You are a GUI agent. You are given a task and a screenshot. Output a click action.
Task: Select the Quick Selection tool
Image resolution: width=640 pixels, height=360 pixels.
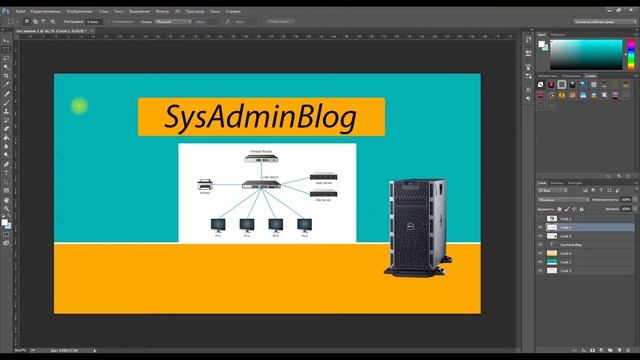pyautogui.click(x=6, y=67)
